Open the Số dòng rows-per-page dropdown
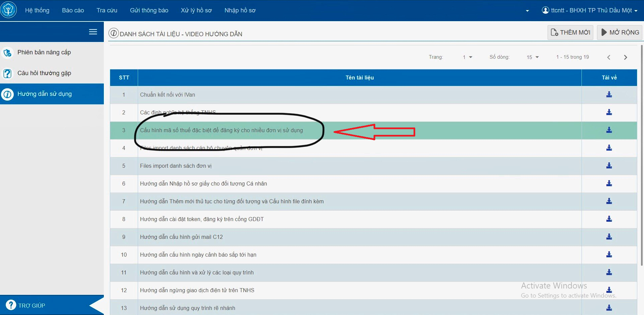The image size is (644, 315). coord(532,57)
